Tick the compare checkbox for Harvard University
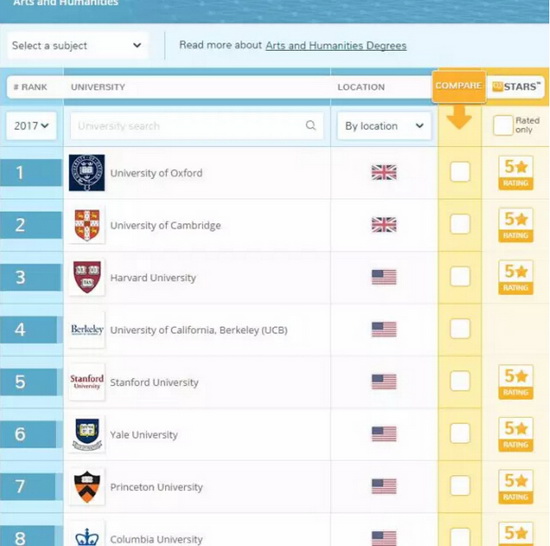 tap(460, 276)
